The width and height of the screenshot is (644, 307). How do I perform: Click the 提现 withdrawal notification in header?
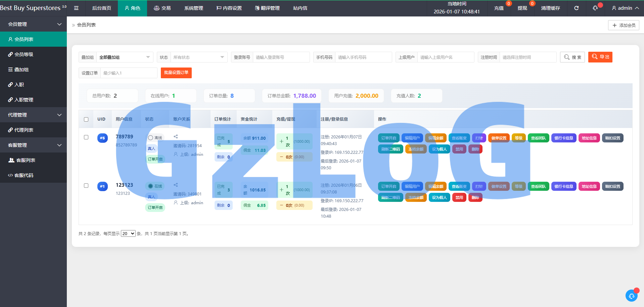(x=522, y=8)
